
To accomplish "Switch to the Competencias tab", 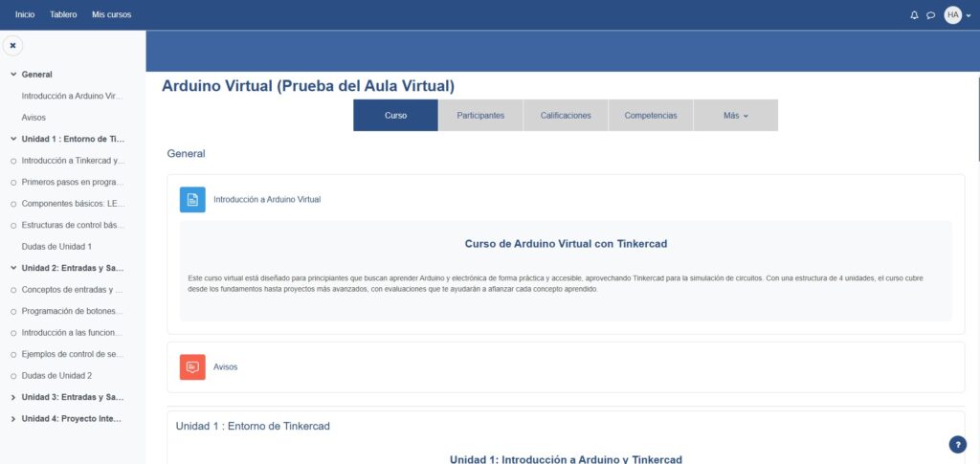I will tap(651, 116).
